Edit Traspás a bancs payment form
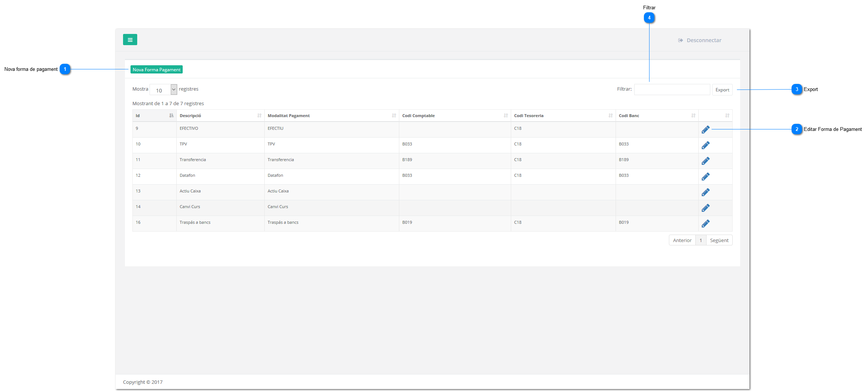This screenshot has height=392, width=868. click(705, 223)
